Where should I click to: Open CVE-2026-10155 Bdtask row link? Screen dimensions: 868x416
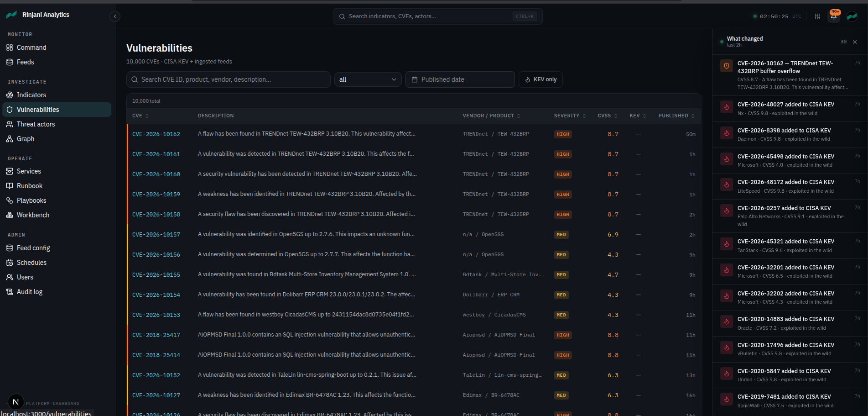coord(156,275)
